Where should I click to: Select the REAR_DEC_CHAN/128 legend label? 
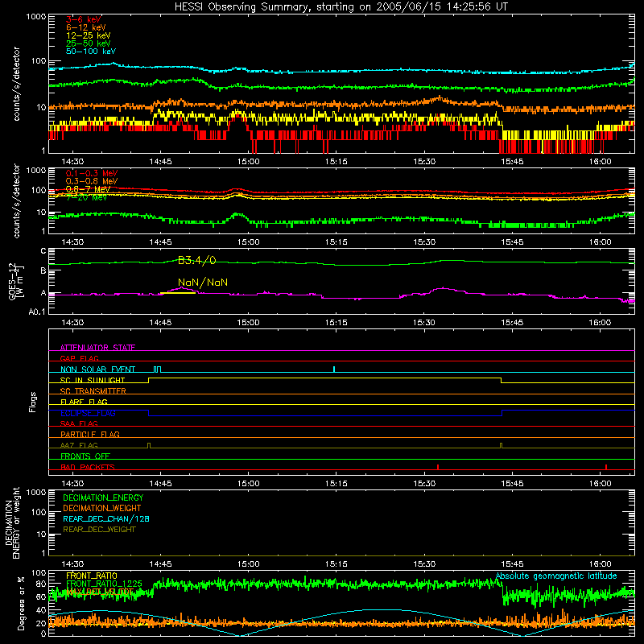106,518
